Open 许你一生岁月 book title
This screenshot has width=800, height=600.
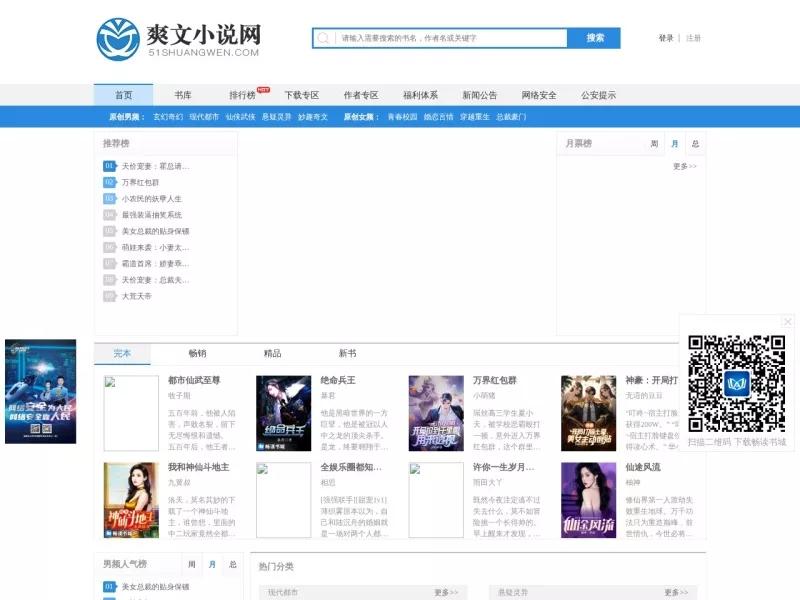pyautogui.click(x=503, y=467)
